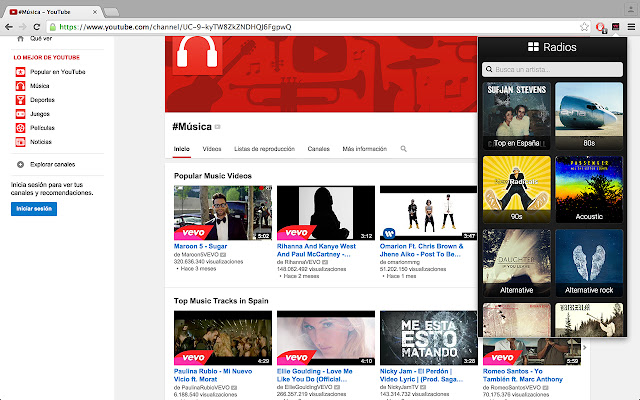
Task: Open the Noticias news icon
Action: click(x=20, y=142)
